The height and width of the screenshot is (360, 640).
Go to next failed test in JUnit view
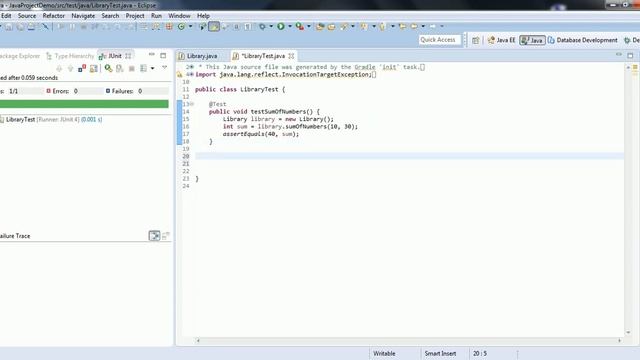[59, 68]
